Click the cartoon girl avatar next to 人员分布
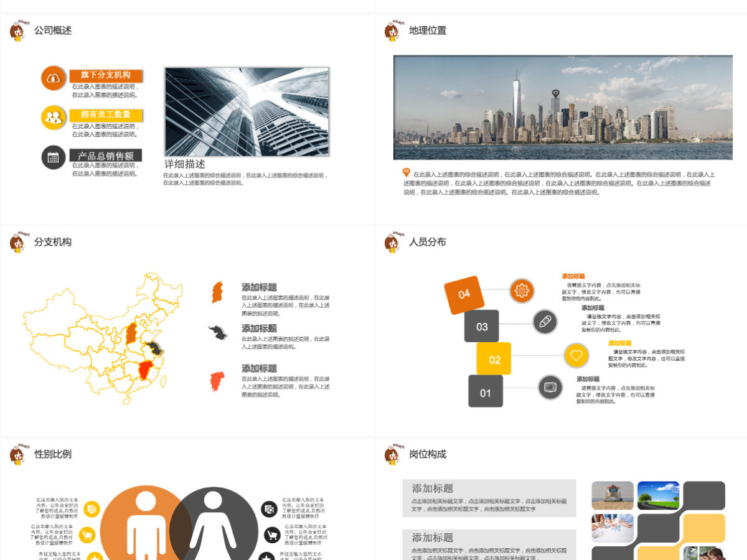 point(393,242)
